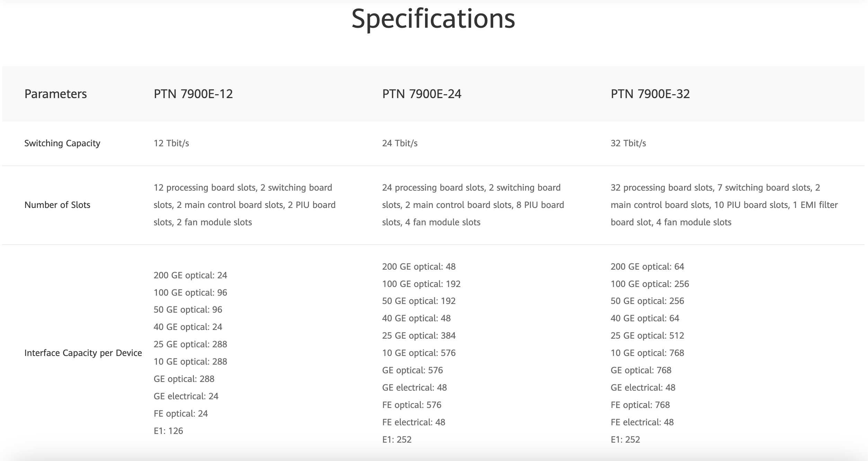This screenshot has width=868, height=461.
Task: Click the 25 GE optical: 512 entry
Action: tap(647, 336)
